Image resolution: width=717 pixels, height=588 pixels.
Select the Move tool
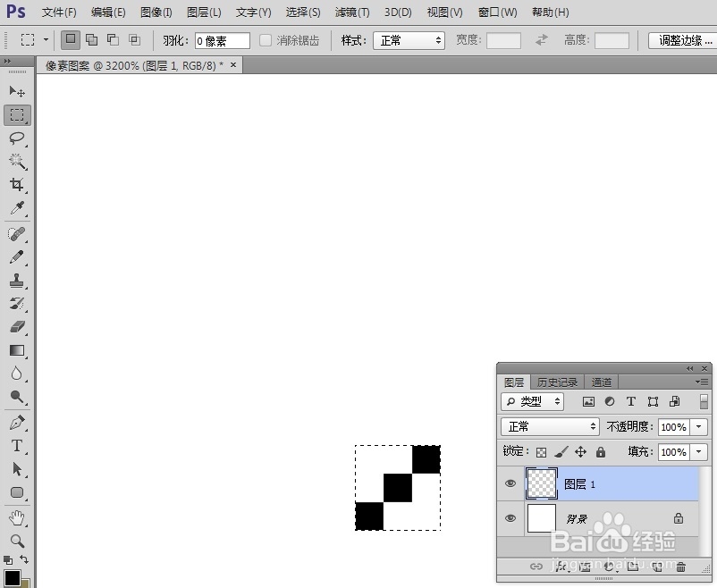18,91
